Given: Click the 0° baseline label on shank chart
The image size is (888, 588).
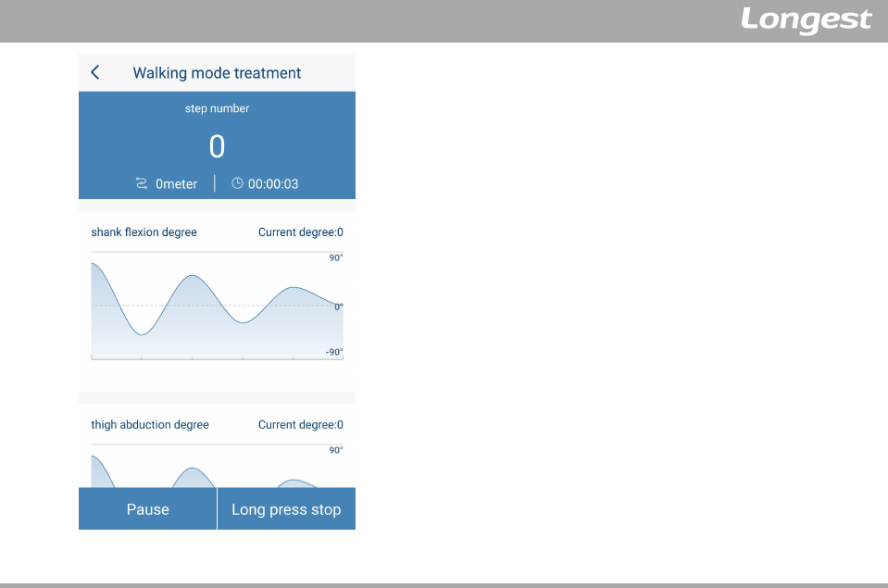Looking at the screenshot, I should (x=338, y=307).
